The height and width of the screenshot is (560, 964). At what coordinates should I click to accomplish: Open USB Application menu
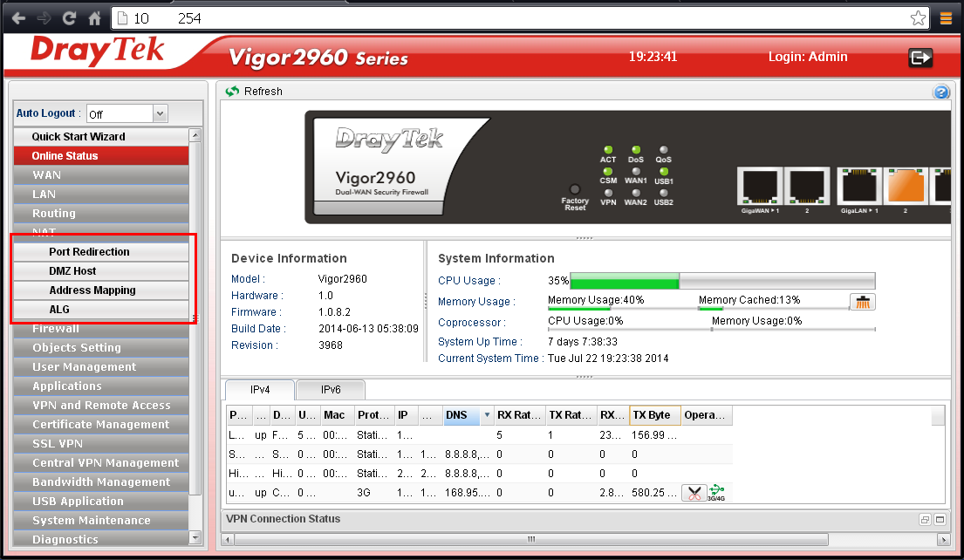(x=101, y=502)
